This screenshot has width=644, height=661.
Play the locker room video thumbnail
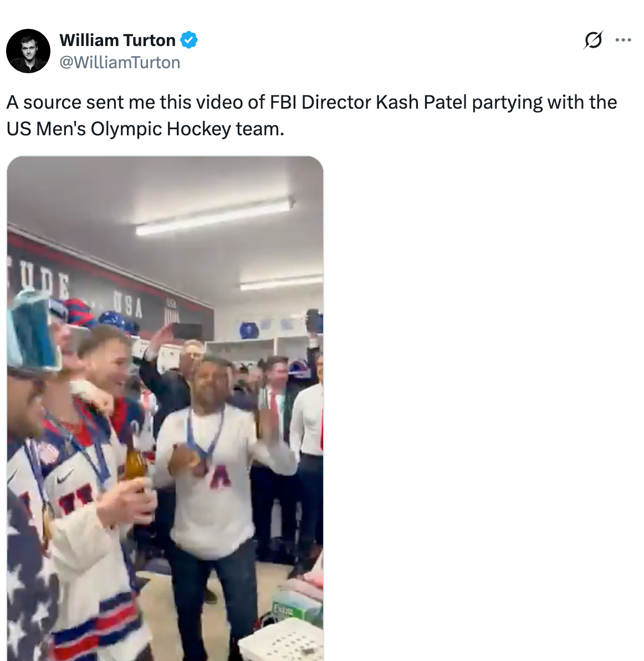click(x=165, y=408)
